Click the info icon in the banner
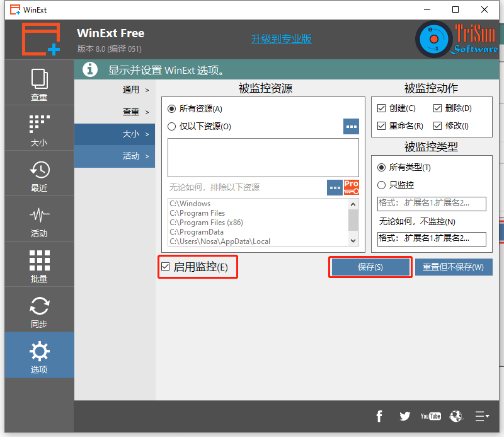The height and width of the screenshot is (437, 504). click(x=90, y=69)
